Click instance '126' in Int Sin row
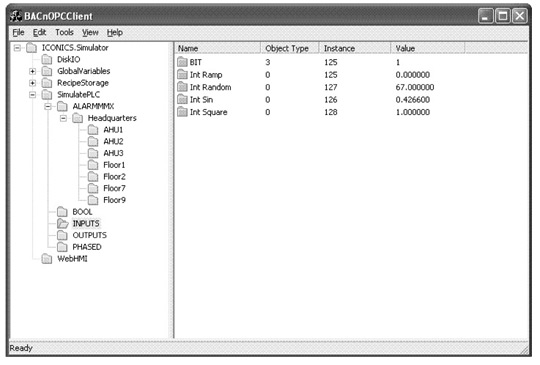 (x=331, y=100)
